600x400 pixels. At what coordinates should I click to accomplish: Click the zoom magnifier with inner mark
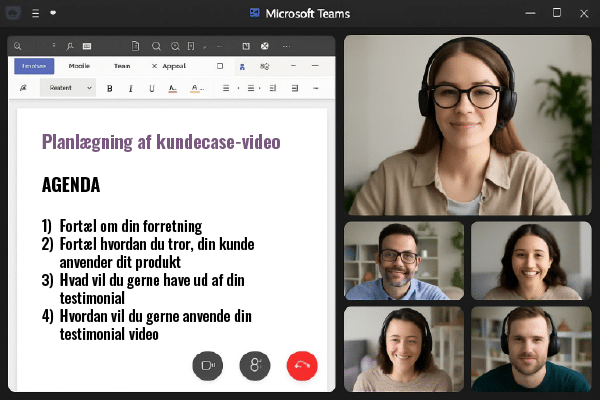pos(175,46)
